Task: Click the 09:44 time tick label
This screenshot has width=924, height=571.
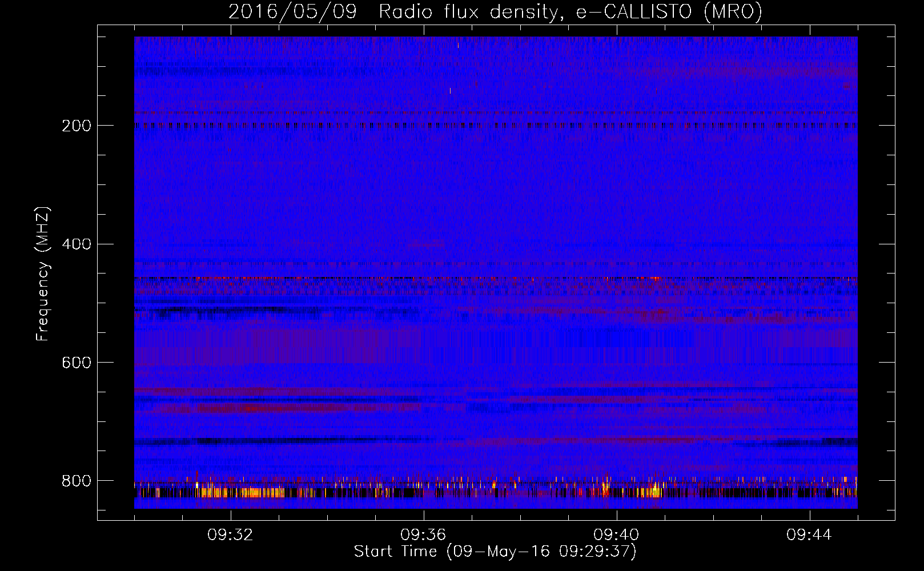Action: pyautogui.click(x=809, y=535)
